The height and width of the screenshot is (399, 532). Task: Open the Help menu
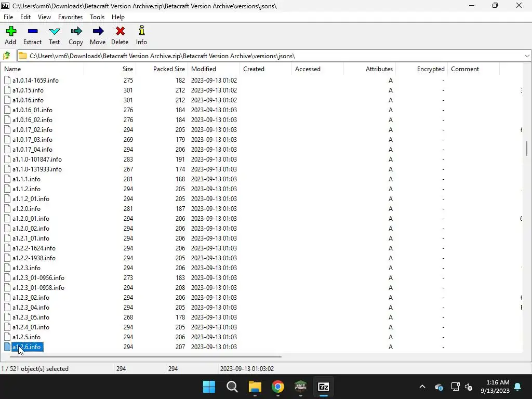(x=118, y=17)
